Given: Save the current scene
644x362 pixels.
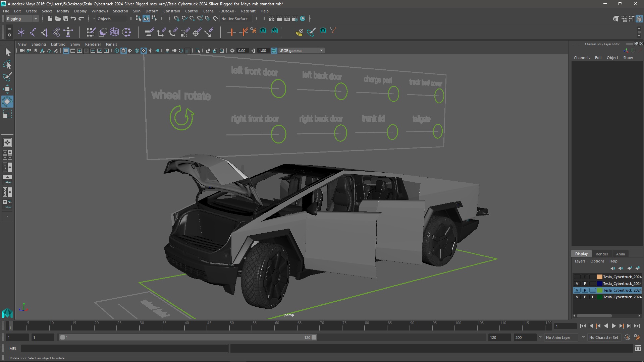Looking at the screenshot, I should (66, 19).
